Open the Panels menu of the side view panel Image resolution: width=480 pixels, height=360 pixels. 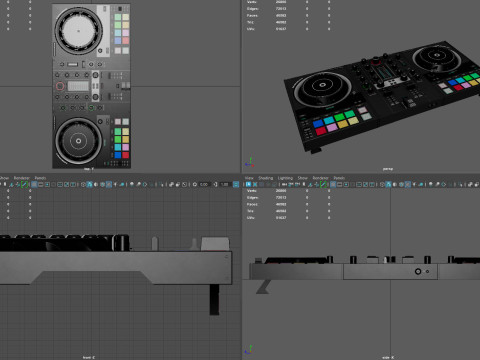coord(339,178)
